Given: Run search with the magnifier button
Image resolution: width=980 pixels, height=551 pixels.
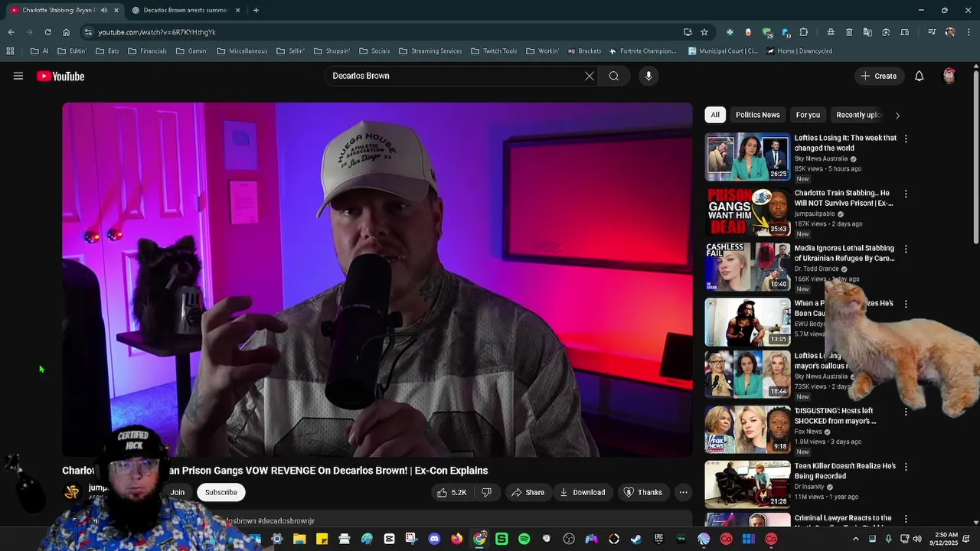Looking at the screenshot, I should click(614, 76).
